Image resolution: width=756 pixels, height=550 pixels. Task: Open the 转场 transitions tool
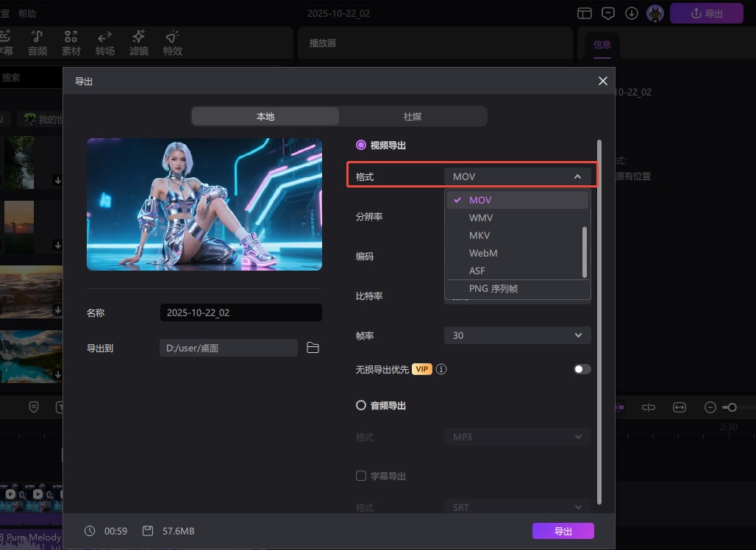pyautogui.click(x=105, y=43)
